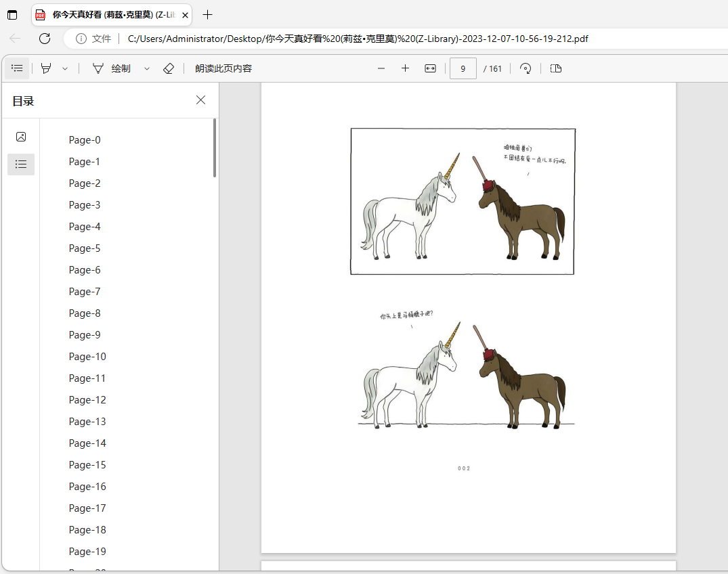Jump to Page-15 in the outline
728x574 pixels.
87,465
